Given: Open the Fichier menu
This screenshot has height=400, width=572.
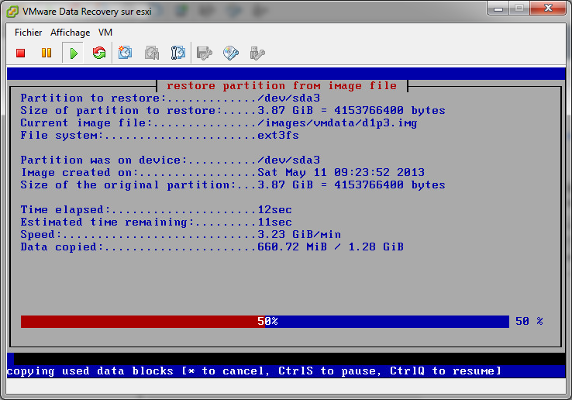Looking at the screenshot, I should 28,32.
